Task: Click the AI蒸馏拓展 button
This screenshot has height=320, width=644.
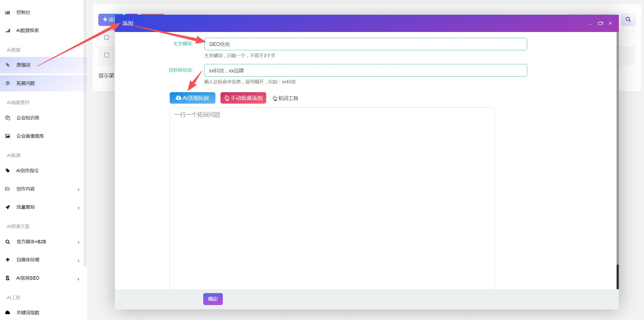Action: click(x=192, y=98)
